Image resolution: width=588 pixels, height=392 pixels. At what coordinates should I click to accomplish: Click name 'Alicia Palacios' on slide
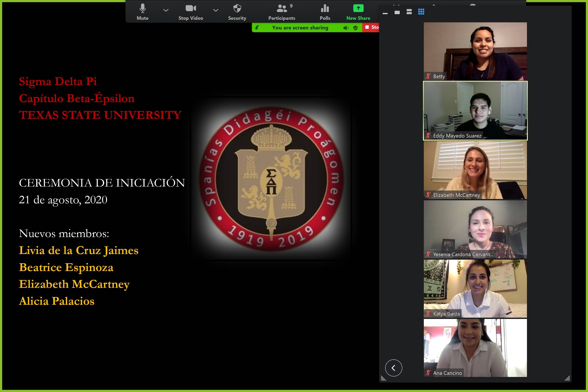[57, 301]
